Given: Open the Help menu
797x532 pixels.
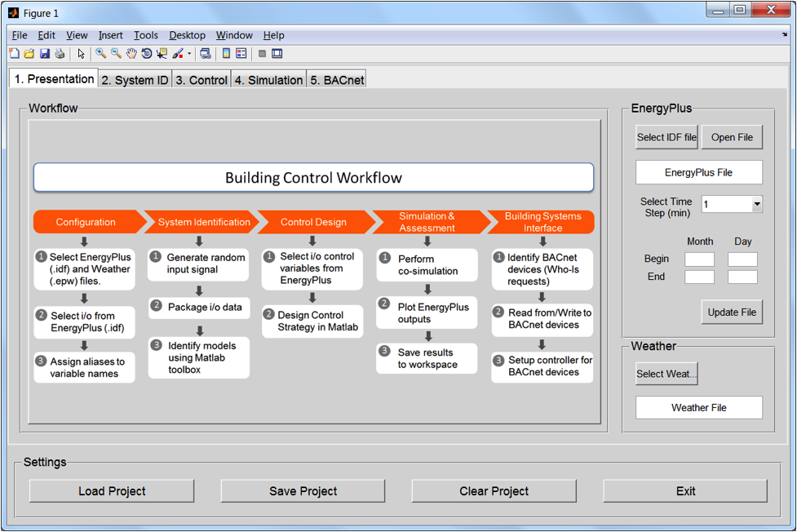Looking at the screenshot, I should coord(273,35).
